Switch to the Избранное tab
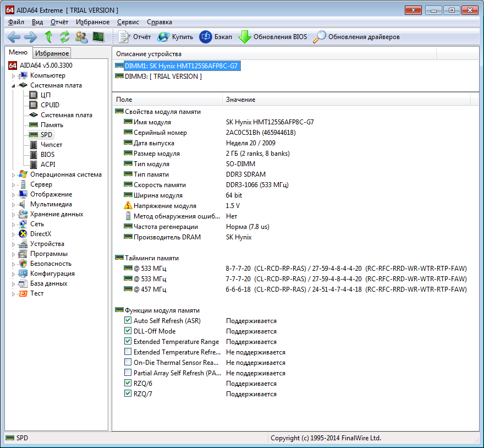Viewport: 484px width, 448px height. (52, 53)
